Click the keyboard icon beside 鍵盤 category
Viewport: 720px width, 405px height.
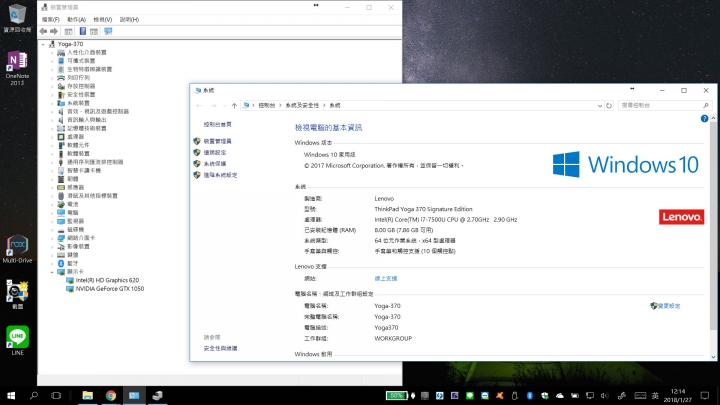pyautogui.click(x=61, y=255)
